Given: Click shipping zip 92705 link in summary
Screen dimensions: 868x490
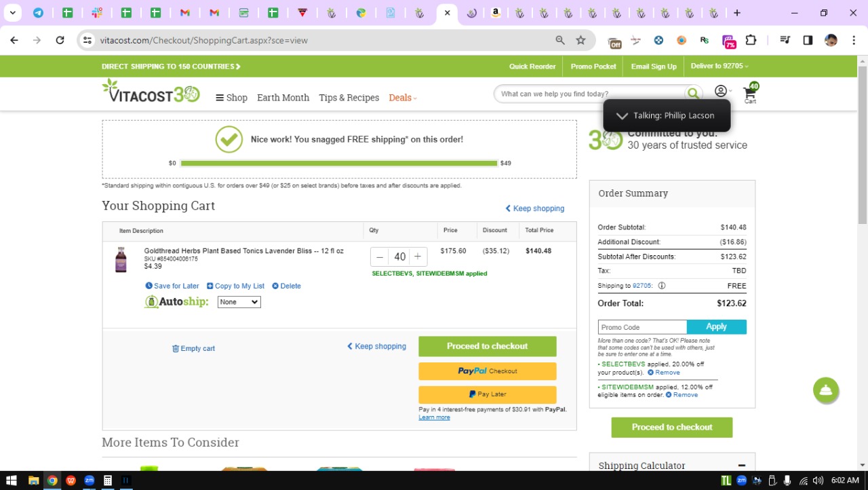Looking at the screenshot, I should 642,286.
